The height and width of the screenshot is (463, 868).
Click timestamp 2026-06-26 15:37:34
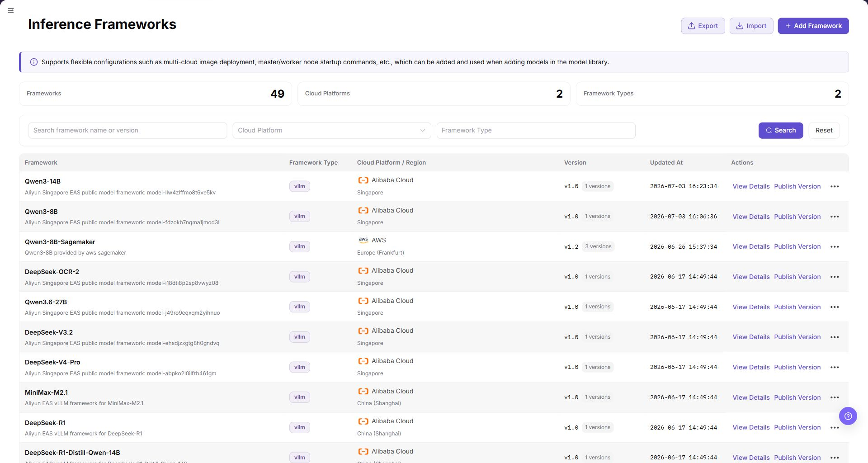684,247
